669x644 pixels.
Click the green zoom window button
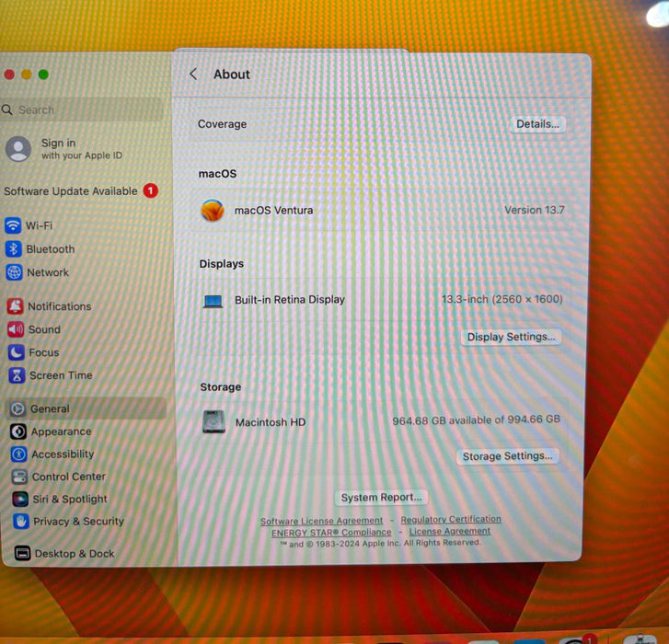pos(43,75)
